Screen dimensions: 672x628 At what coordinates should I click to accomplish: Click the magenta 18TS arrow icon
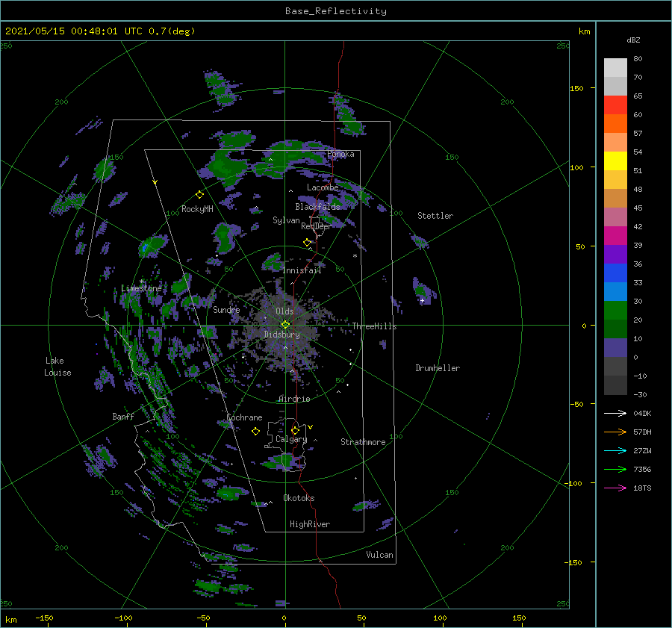pyautogui.click(x=615, y=488)
